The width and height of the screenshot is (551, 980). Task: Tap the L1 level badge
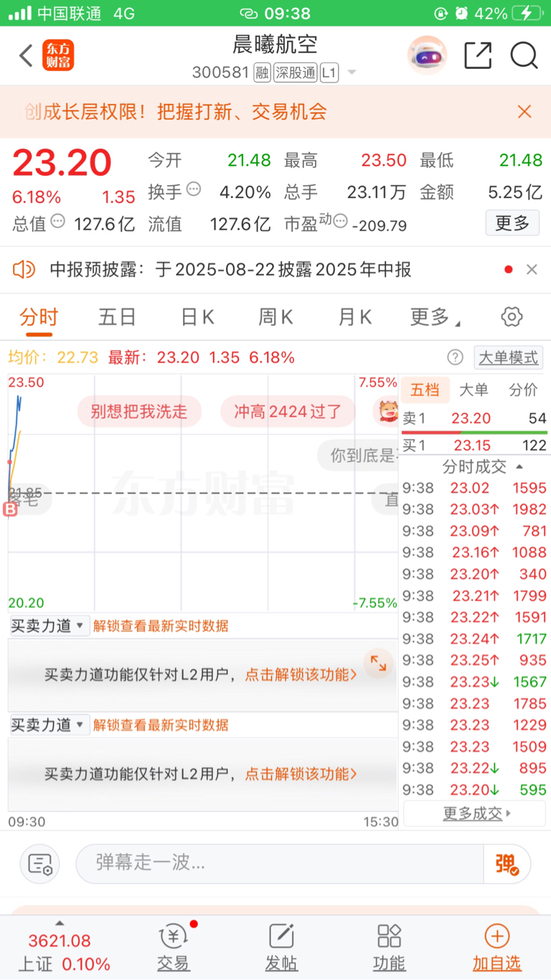click(x=329, y=72)
